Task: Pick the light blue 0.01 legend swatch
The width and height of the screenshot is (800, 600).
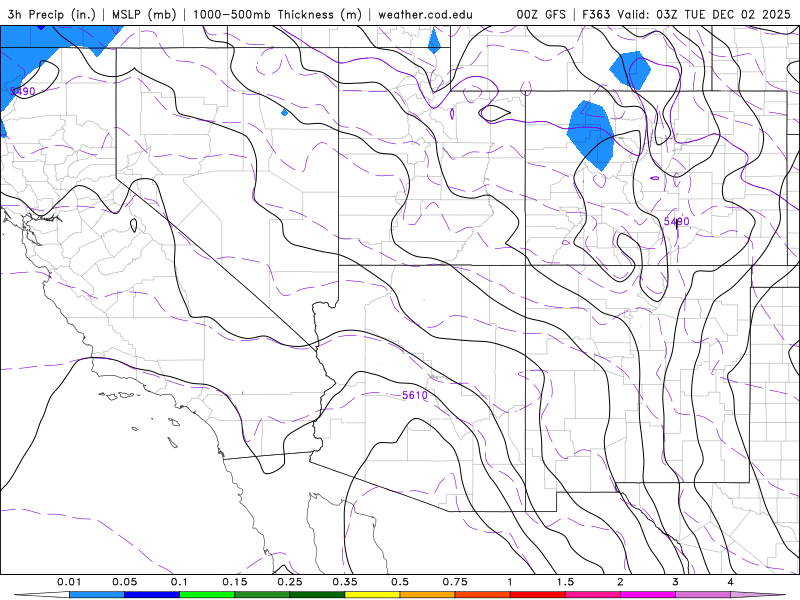Action: coord(97,595)
